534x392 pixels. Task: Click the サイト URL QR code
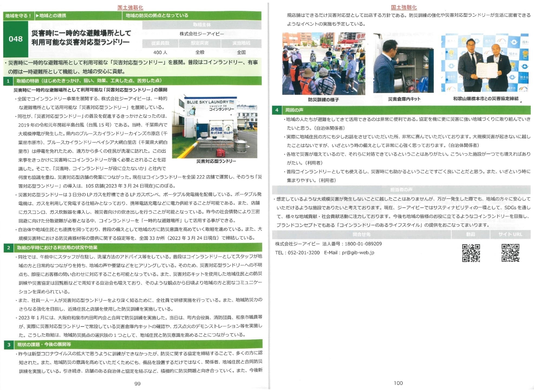(510, 253)
